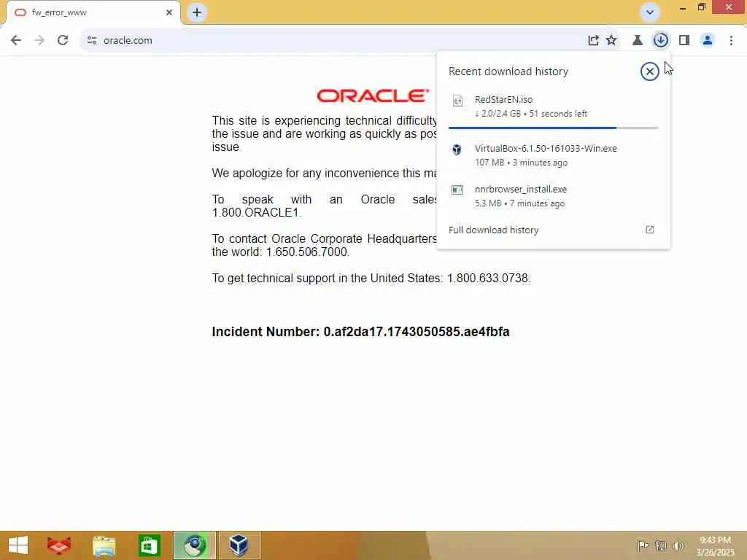The width and height of the screenshot is (747, 560).
Task: Open Chrome three-dot menu
Action: point(731,41)
